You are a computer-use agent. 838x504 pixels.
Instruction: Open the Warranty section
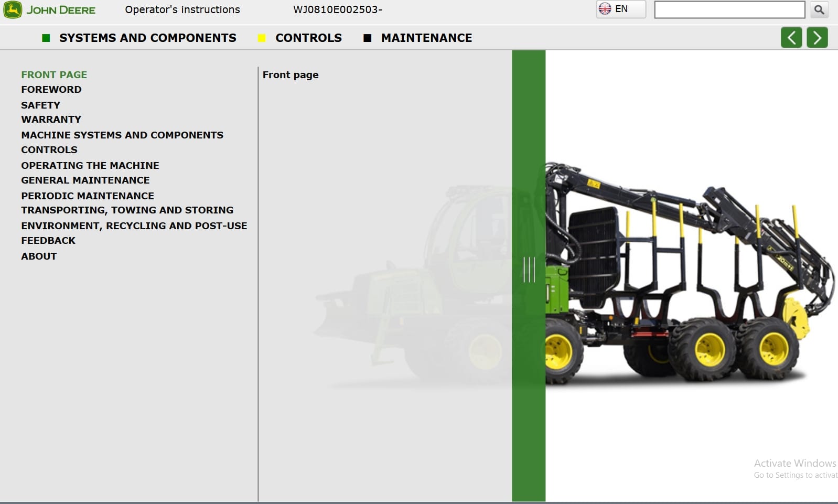pos(51,120)
